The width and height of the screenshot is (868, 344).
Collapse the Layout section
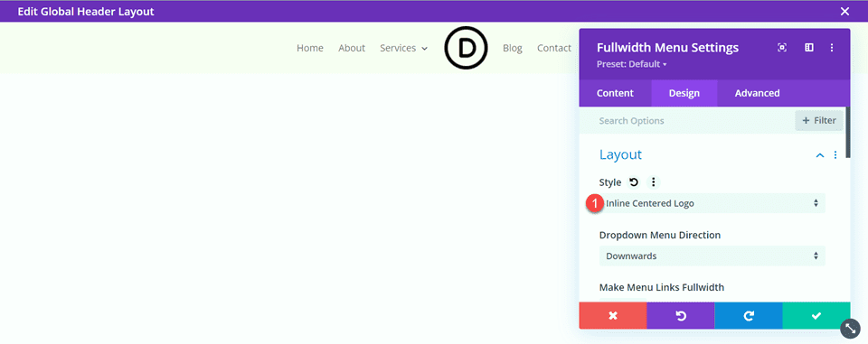(x=820, y=155)
